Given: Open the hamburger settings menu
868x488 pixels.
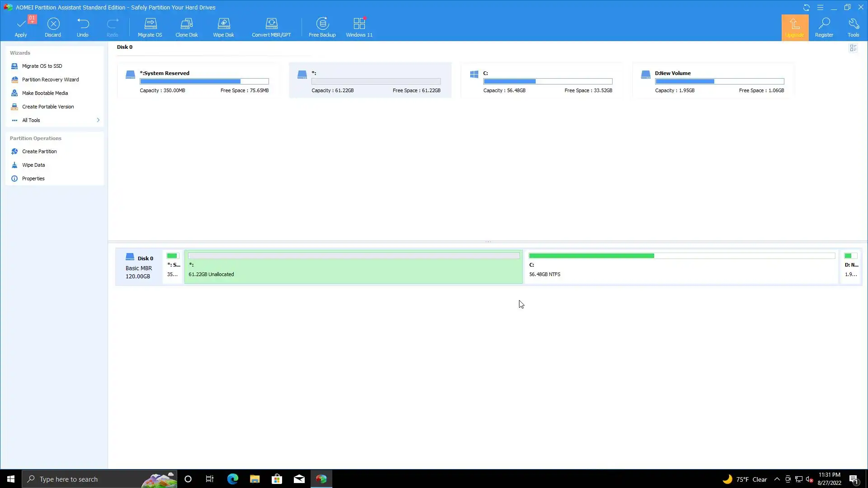Looking at the screenshot, I should (820, 7).
